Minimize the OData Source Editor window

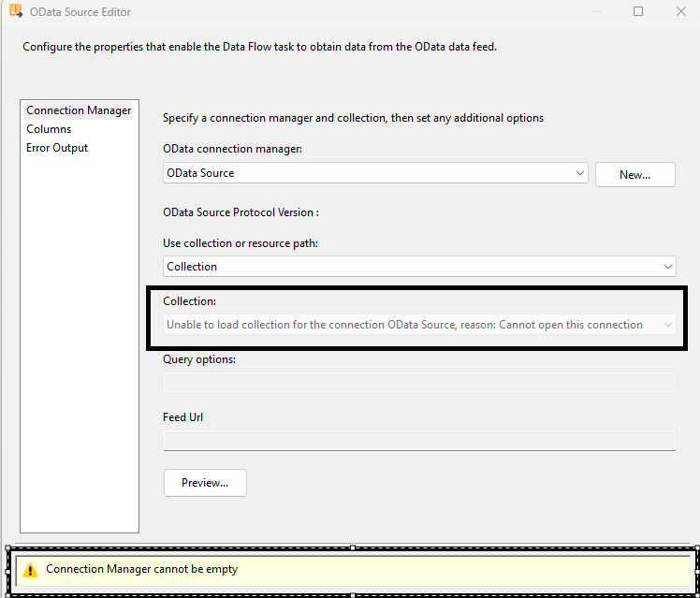click(x=595, y=12)
